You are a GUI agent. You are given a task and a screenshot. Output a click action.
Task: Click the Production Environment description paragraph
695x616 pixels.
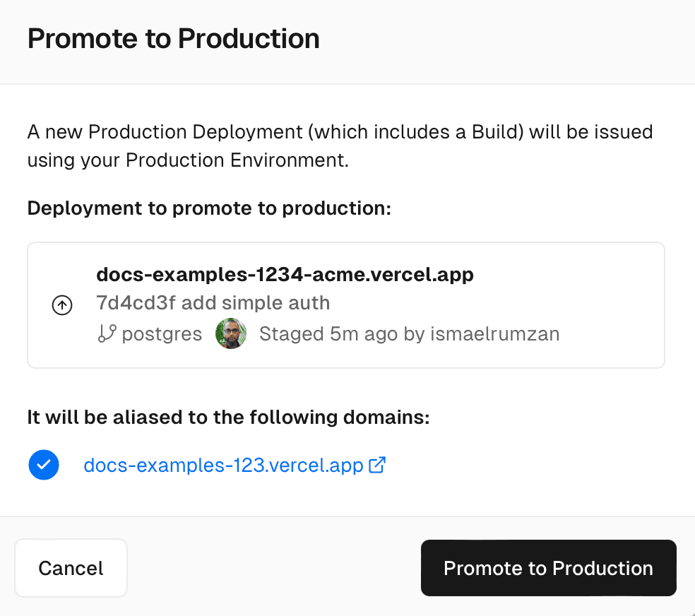pyautogui.click(x=339, y=146)
